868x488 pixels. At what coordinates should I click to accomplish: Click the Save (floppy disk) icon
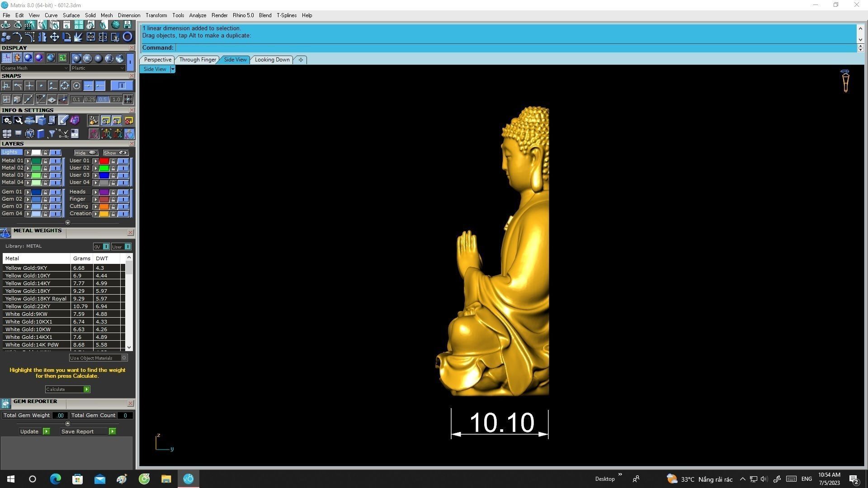coord(127,25)
